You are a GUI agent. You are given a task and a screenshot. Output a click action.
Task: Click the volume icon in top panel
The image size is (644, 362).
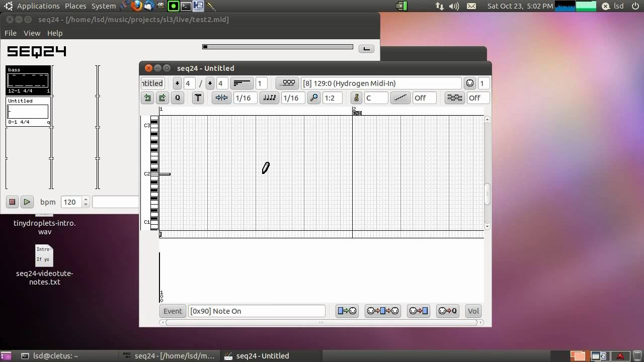(x=453, y=6)
